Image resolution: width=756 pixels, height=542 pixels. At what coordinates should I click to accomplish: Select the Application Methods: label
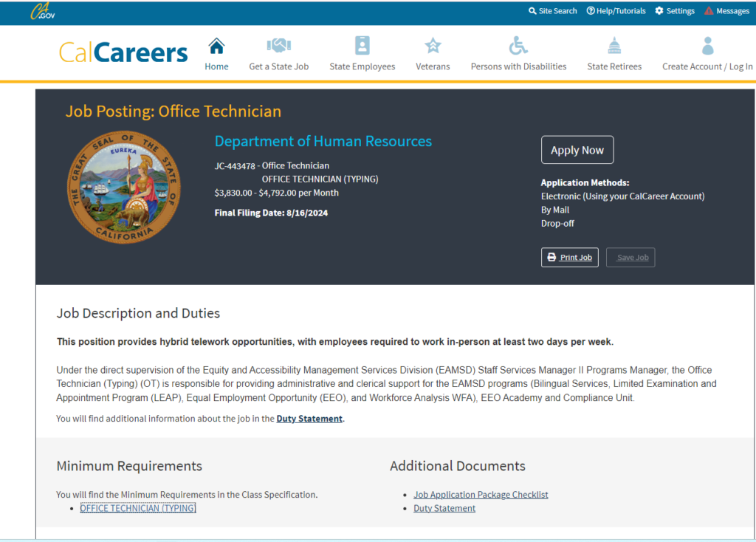pos(585,182)
